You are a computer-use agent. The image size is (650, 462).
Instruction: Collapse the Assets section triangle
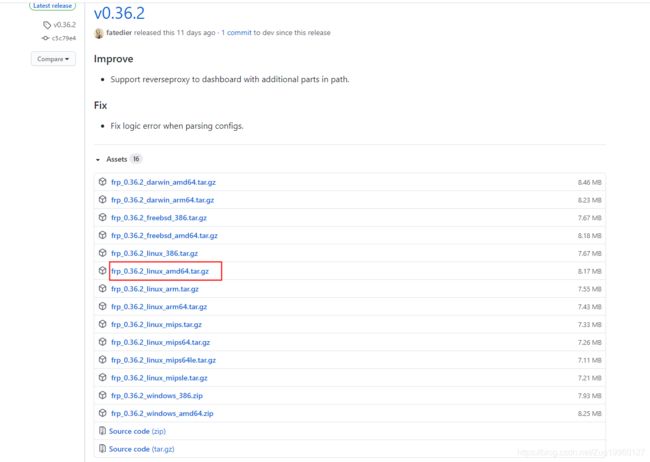pos(98,160)
